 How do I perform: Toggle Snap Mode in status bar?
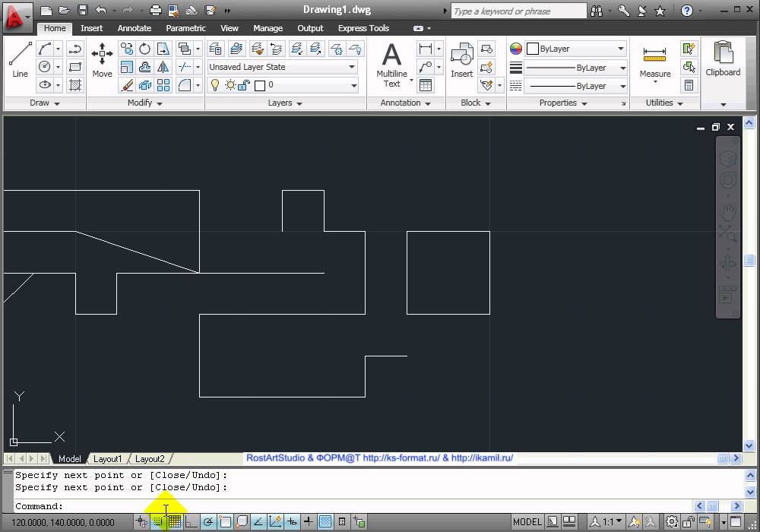coord(159,522)
